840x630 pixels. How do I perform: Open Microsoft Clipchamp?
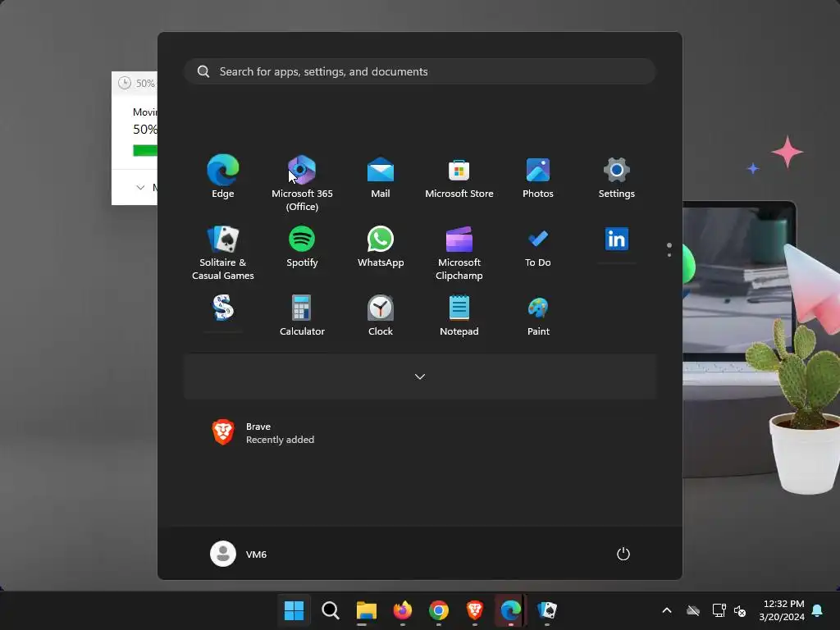pyautogui.click(x=459, y=252)
